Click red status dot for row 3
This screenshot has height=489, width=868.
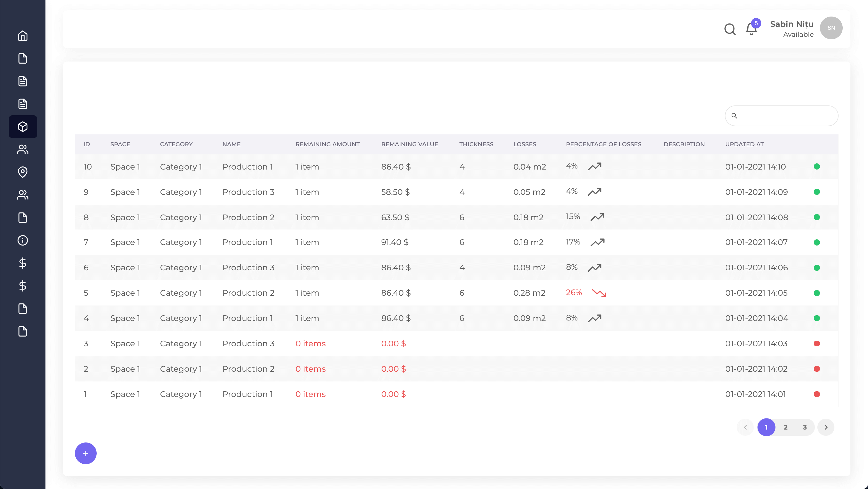coord(816,343)
